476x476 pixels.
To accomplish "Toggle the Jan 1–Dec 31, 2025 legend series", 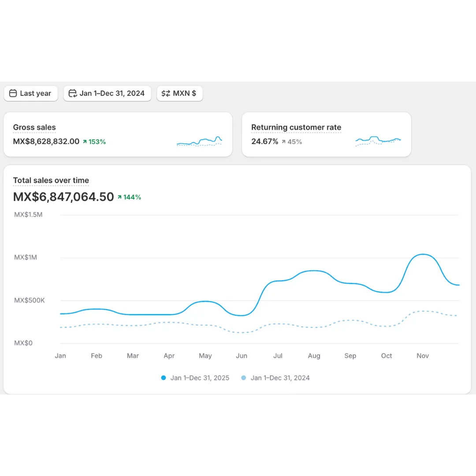I will point(195,378).
